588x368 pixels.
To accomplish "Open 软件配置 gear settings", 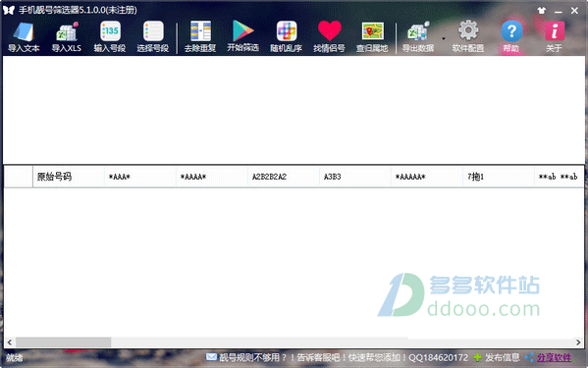I will tap(468, 36).
